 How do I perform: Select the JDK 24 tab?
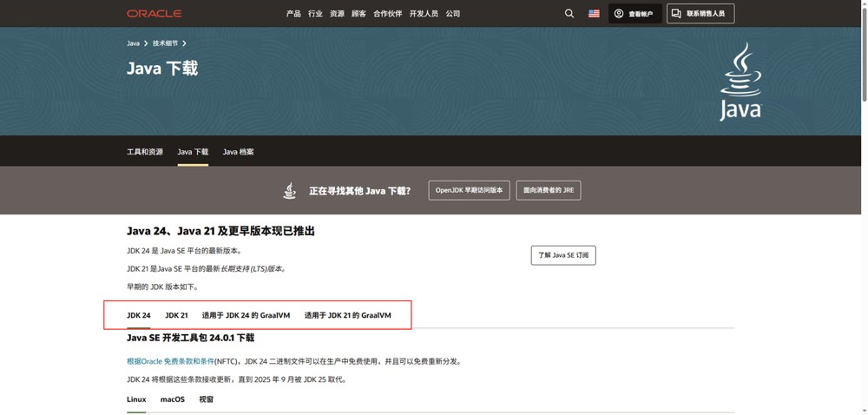pos(138,315)
